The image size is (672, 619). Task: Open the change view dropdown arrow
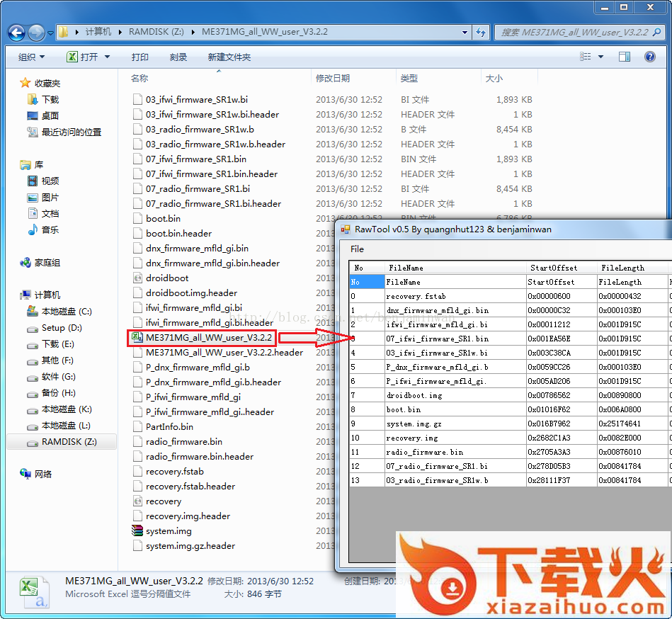point(601,57)
